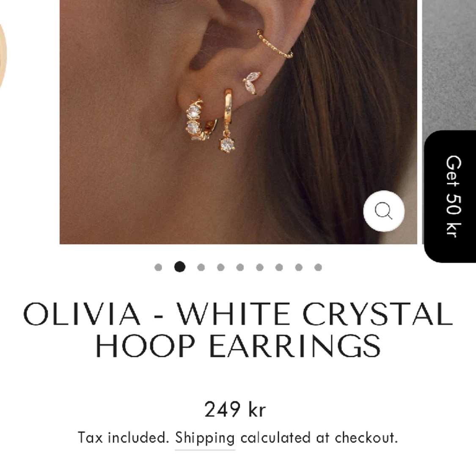This screenshot has height=476, width=476.
Task: Open the Shipping policy link
Action: (x=205, y=438)
